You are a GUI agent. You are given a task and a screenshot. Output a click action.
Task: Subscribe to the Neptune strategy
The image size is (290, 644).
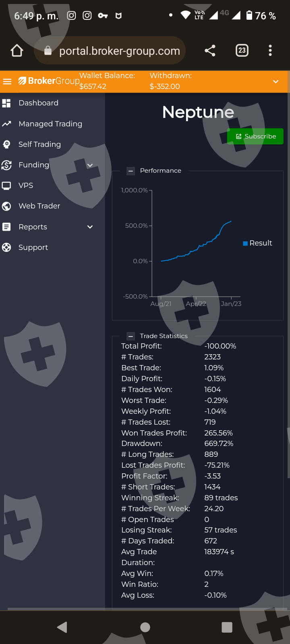click(255, 136)
